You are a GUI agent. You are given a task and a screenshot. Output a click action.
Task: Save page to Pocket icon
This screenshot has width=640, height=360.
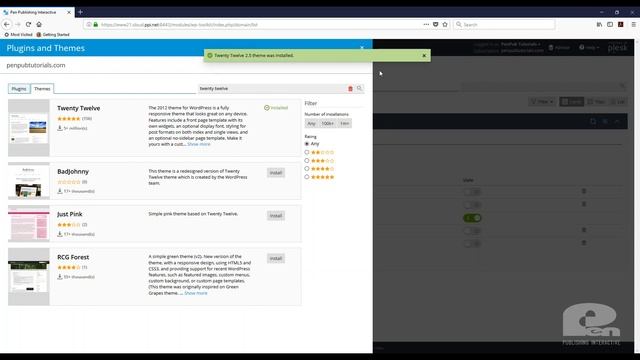[x=436, y=24]
